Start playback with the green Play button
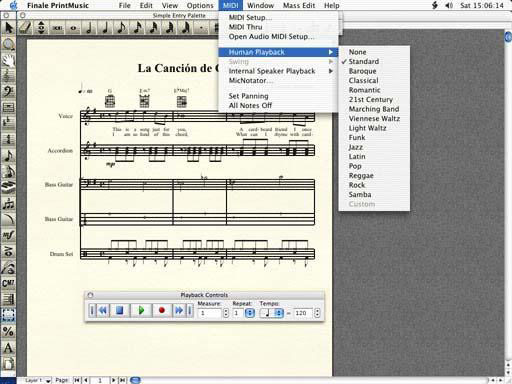The image size is (512, 384). click(x=141, y=310)
